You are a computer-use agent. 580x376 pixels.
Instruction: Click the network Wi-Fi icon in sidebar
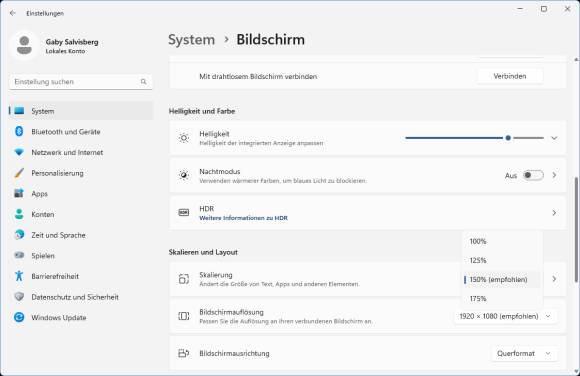point(19,152)
